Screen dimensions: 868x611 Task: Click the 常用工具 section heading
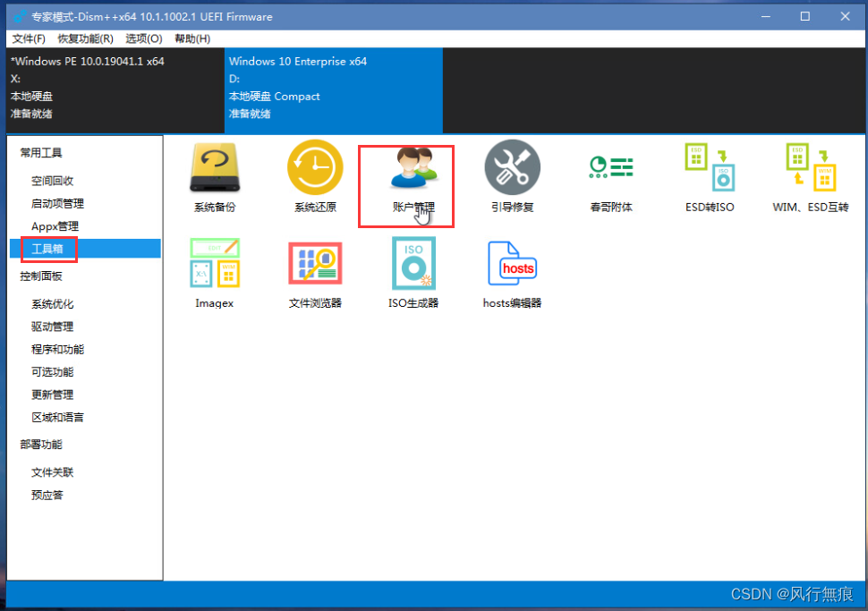[x=41, y=153]
